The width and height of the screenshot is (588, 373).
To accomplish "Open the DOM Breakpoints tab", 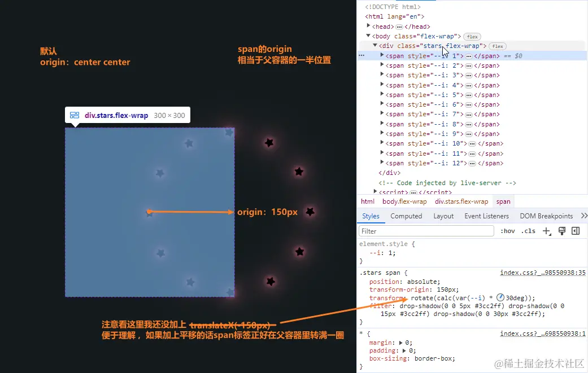I will (546, 216).
